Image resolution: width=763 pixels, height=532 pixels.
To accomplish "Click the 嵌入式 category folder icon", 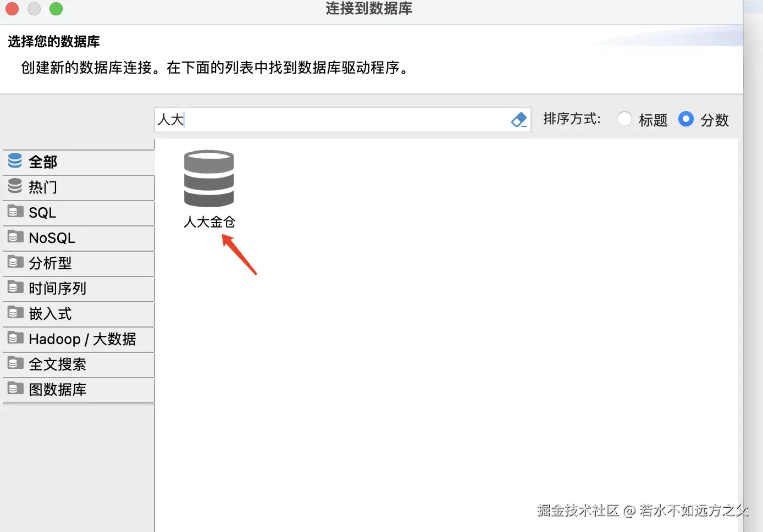I will click(15, 312).
